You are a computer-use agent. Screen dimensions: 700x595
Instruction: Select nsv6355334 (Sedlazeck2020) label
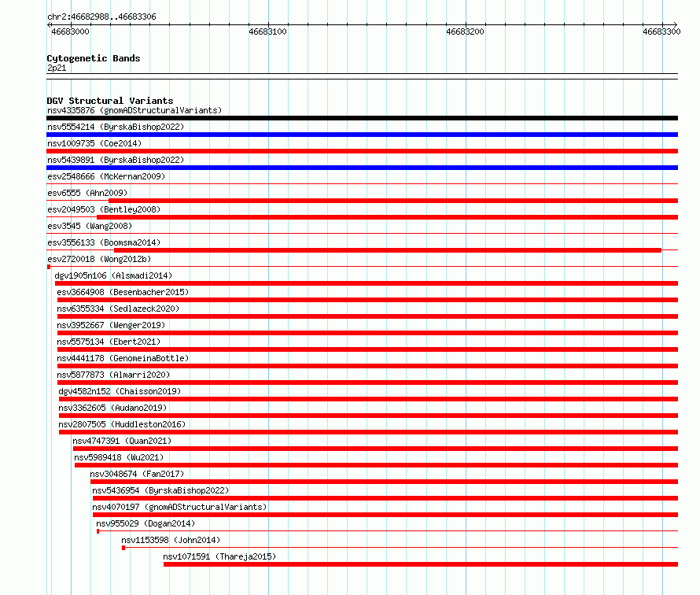[118, 309]
